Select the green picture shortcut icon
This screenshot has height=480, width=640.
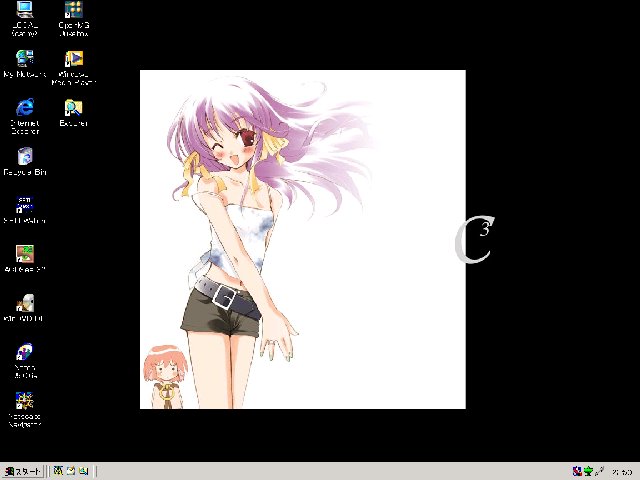(25, 253)
